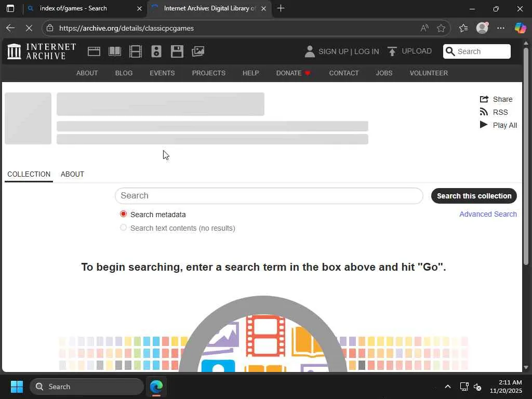This screenshot has width=532, height=399.
Task: Go back with the browser back arrow
Action: 10,28
